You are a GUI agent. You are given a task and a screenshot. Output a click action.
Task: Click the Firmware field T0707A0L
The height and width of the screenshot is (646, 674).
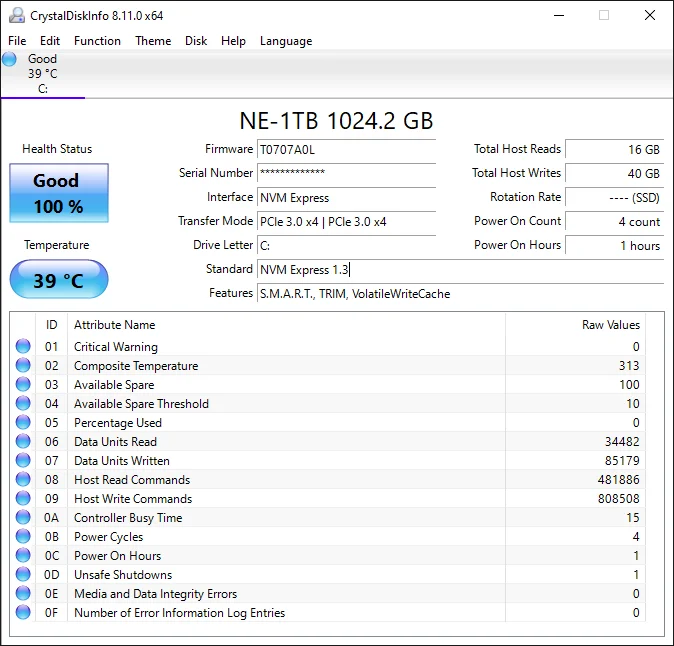coord(346,150)
